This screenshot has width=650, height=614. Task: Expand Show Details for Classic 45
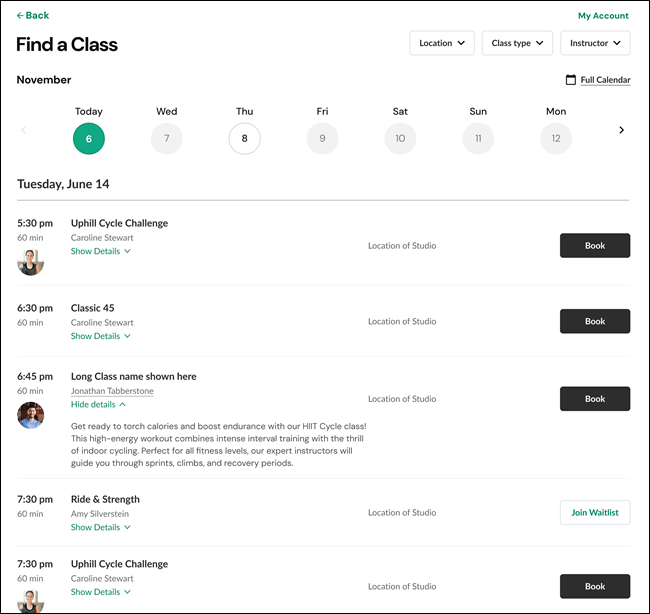point(100,336)
